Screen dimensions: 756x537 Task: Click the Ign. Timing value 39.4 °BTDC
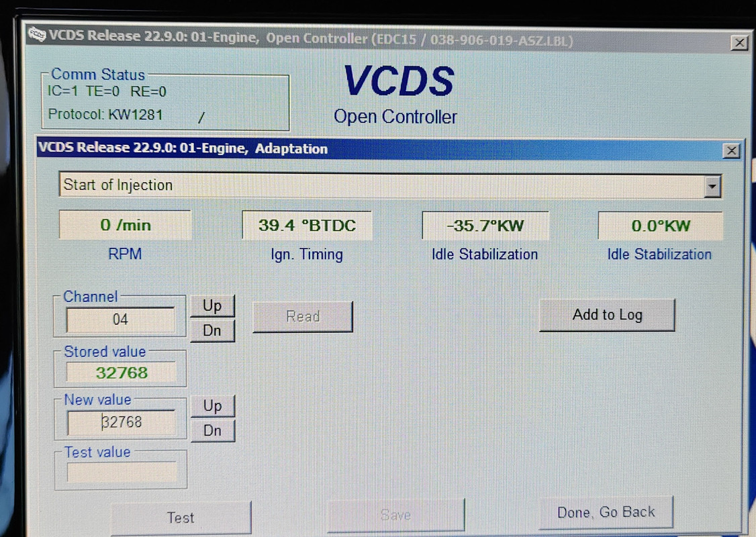point(307,225)
